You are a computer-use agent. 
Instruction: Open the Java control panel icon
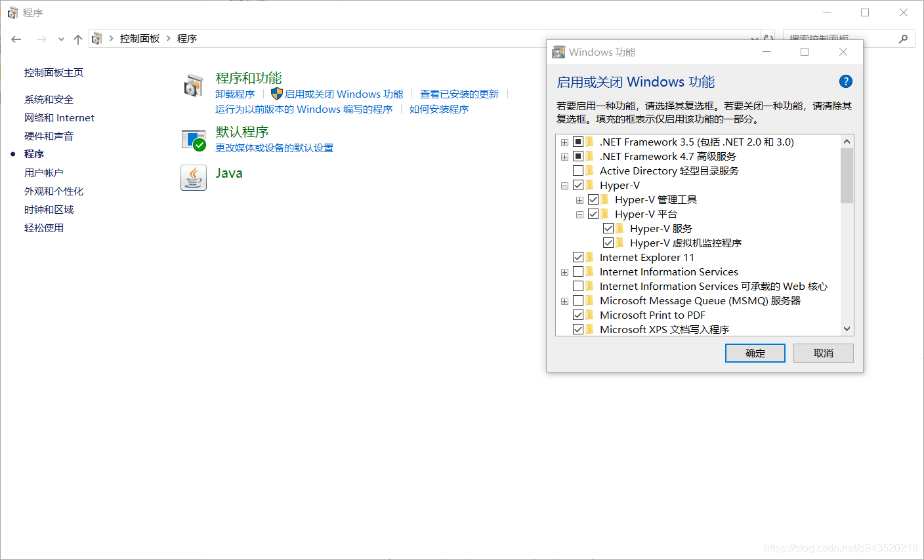click(194, 177)
